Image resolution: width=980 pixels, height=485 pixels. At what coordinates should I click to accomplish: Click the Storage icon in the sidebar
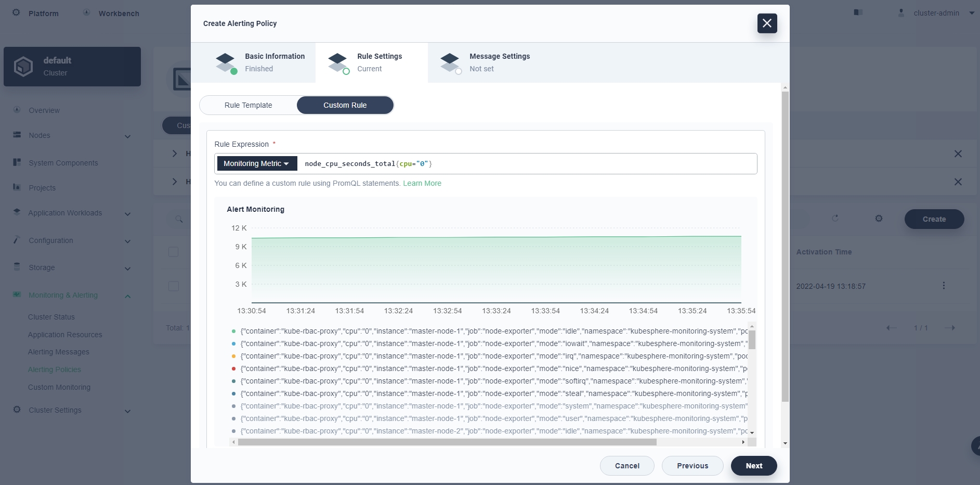tap(17, 267)
